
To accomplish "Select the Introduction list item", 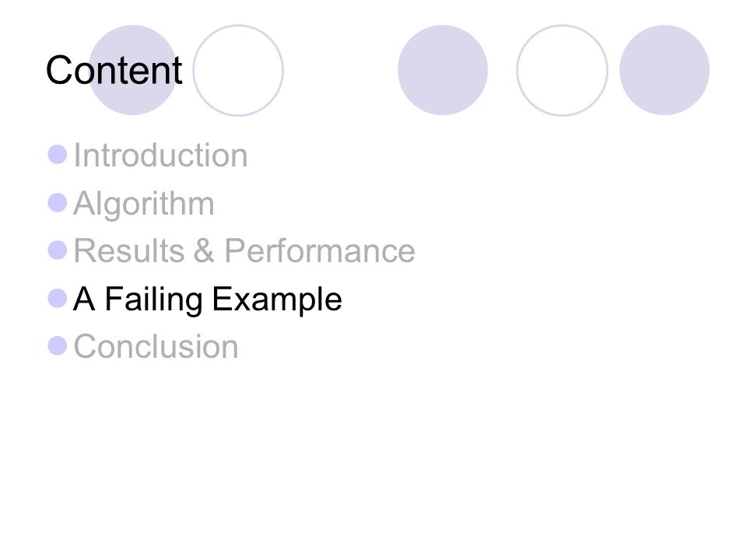I will pyautogui.click(x=160, y=156).
